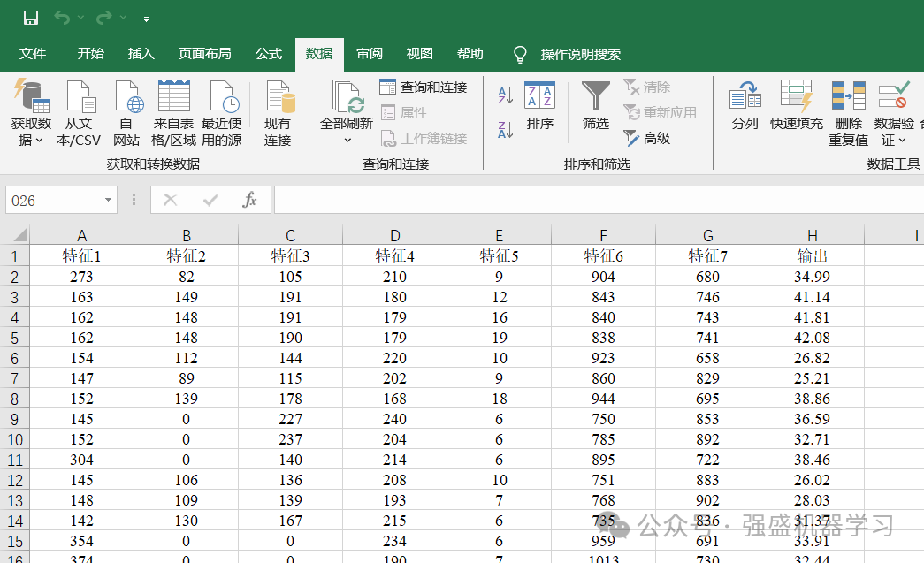Select the 输出 header cell

tap(812, 255)
